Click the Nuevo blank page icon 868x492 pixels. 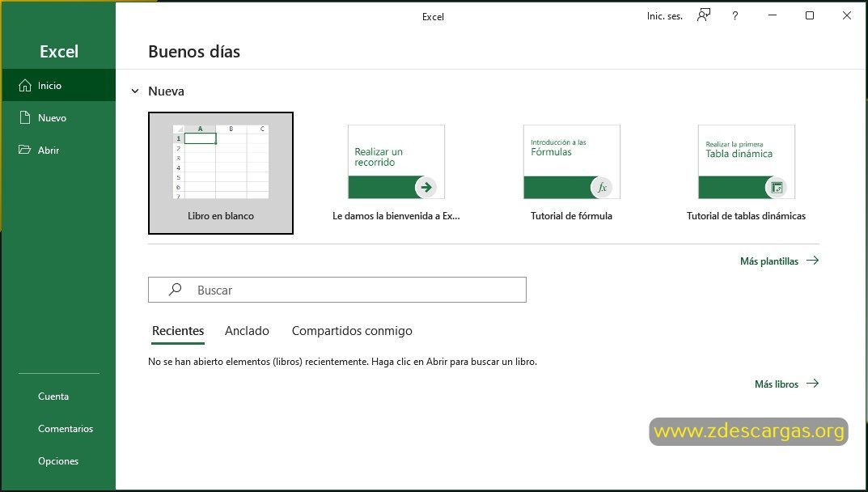pos(24,117)
